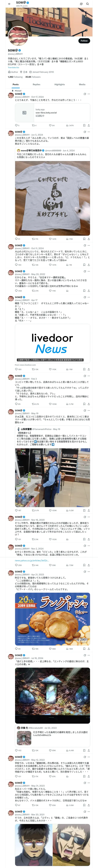98x868 pixels.
Task: Open the Highlights tab
Action: (60, 85)
